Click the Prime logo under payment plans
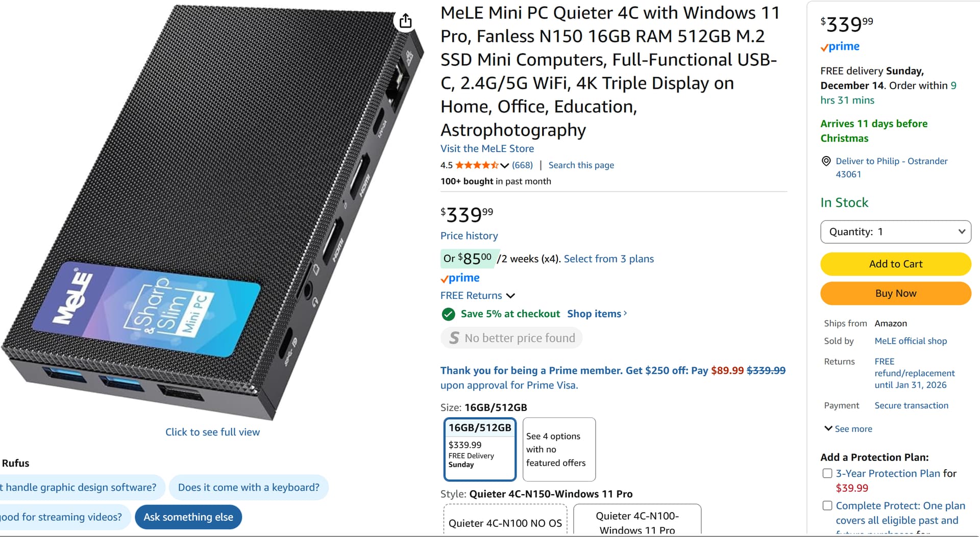 coord(460,278)
